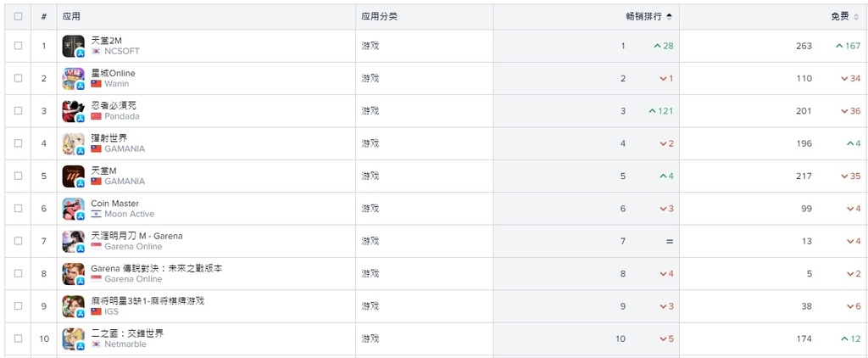Open the 天堂2M app icon

point(73,46)
